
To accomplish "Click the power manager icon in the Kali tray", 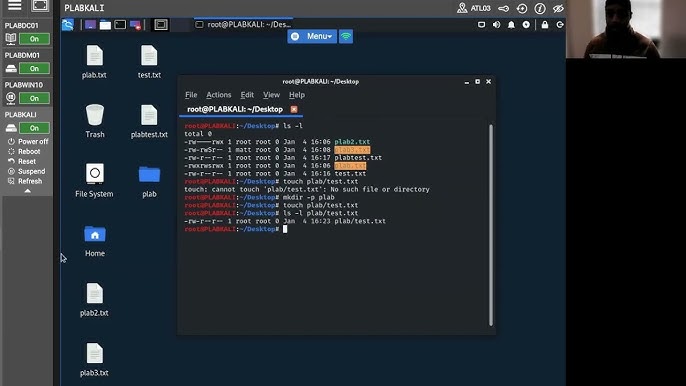I will click(526, 25).
